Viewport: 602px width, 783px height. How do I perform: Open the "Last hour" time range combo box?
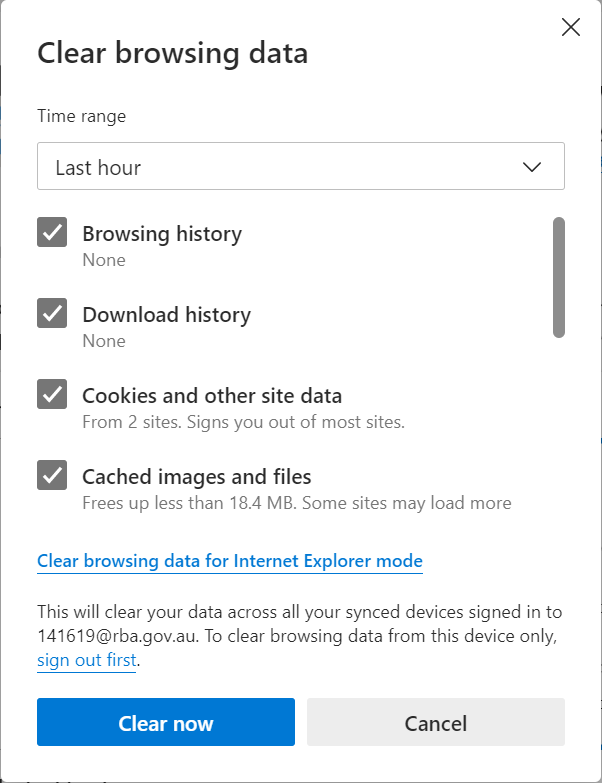coord(300,167)
